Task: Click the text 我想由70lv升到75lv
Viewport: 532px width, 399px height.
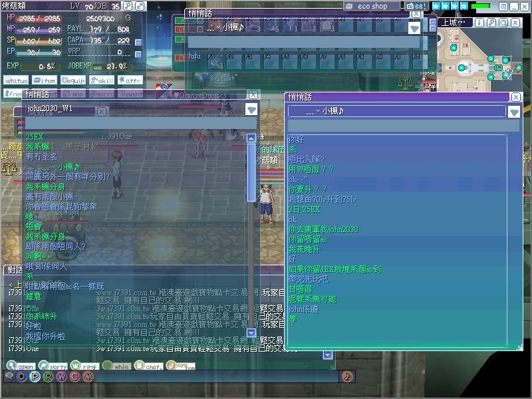Action: point(322,199)
